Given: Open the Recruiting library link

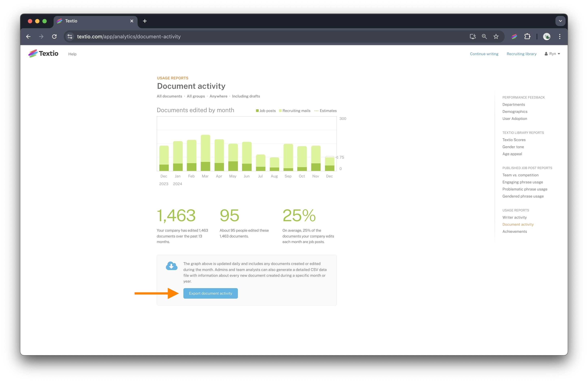Looking at the screenshot, I should coord(521,54).
